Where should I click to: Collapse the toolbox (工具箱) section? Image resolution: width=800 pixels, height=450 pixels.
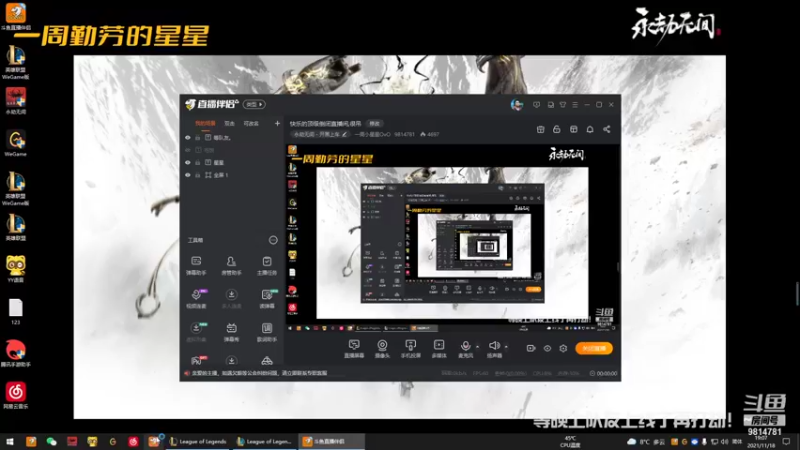pyautogui.click(x=273, y=240)
